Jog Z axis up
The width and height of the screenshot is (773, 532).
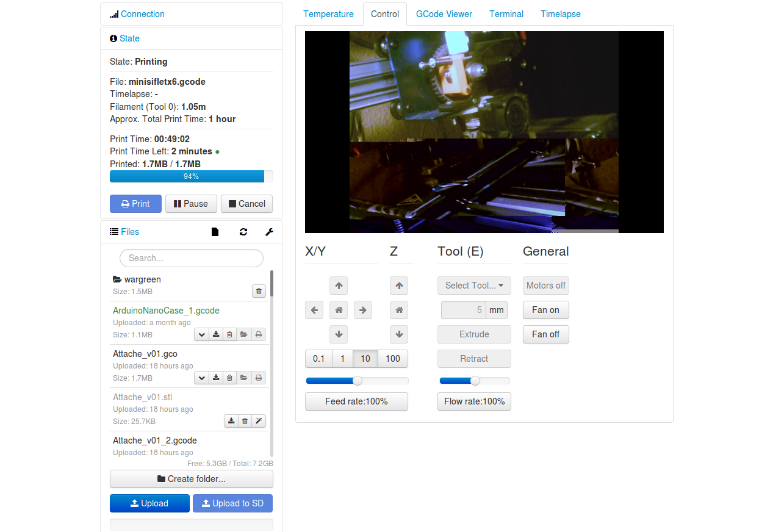[x=399, y=286]
